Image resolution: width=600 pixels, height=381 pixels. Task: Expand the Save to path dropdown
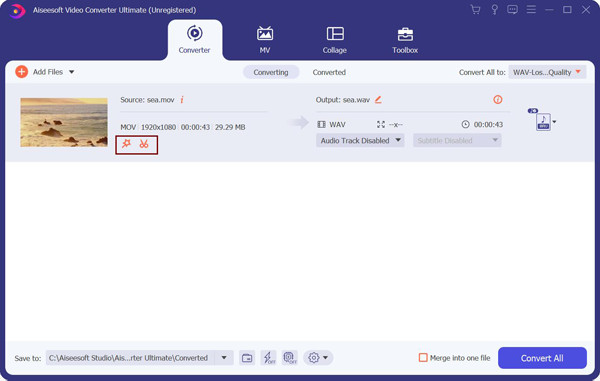[x=224, y=358]
